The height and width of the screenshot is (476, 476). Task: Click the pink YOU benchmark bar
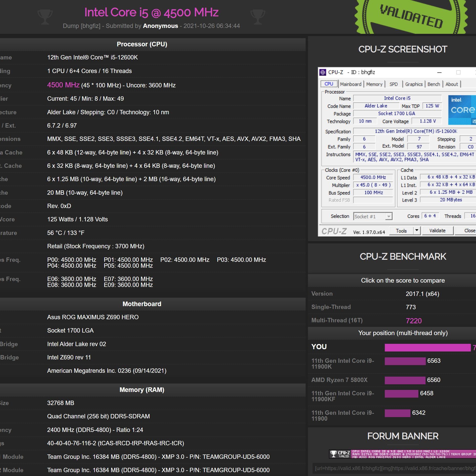click(x=427, y=347)
